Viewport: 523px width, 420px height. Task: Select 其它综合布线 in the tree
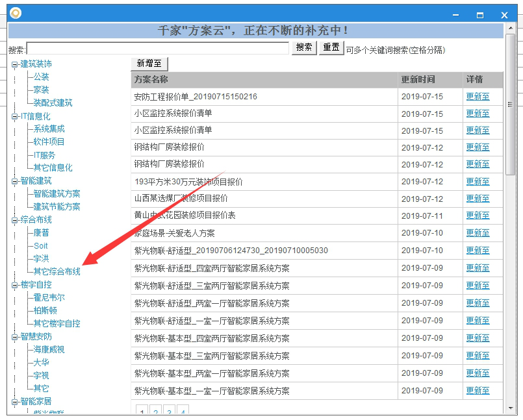pos(57,272)
